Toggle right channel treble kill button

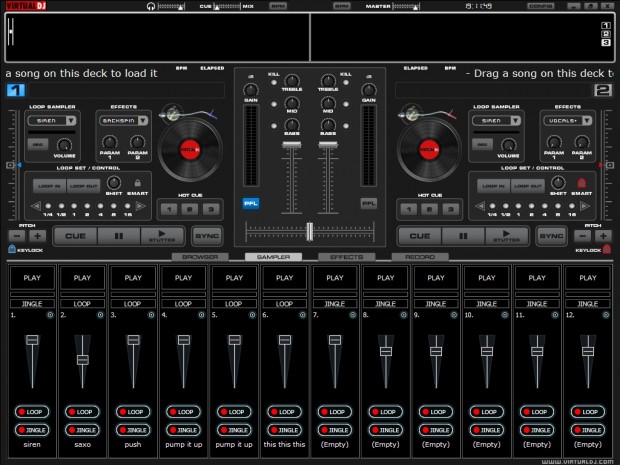coord(346,83)
